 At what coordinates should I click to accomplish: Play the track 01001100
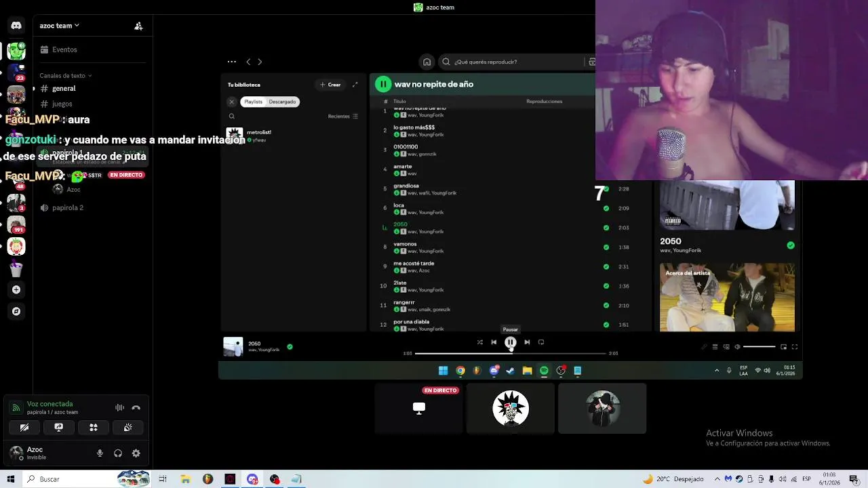click(x=406, y=147)
